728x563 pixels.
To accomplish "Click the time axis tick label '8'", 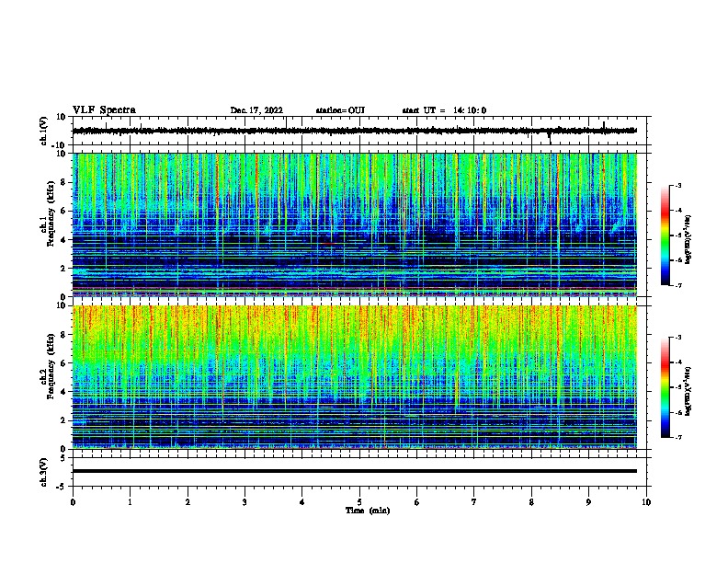I will 531,502.
